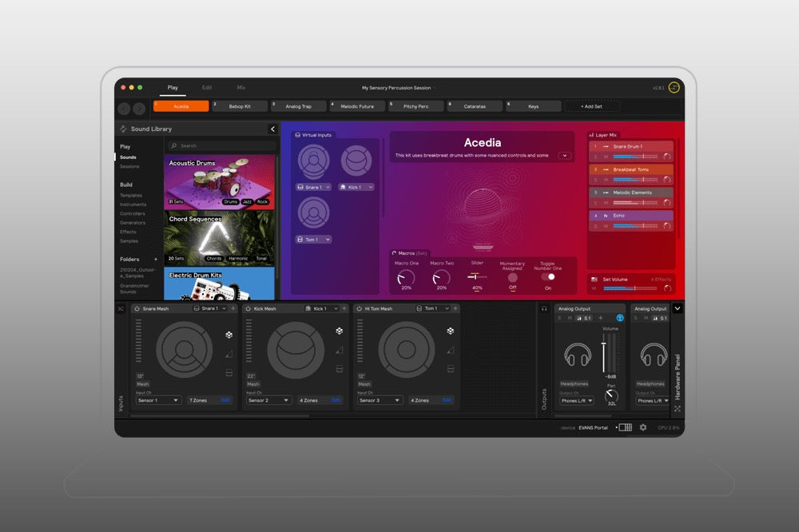Viewport: 799px width, 532px height.
Task: Toggle the Toggle Number One macro switch
Action: pos(548,276)
